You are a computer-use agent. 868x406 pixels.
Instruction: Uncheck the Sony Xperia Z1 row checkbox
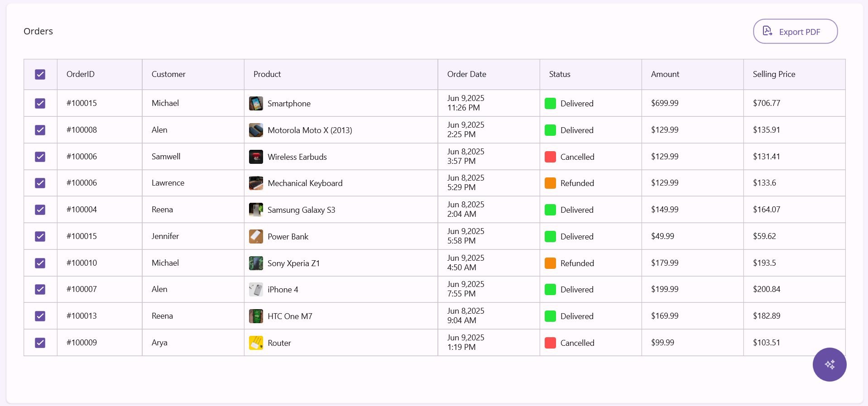[40, 263]
